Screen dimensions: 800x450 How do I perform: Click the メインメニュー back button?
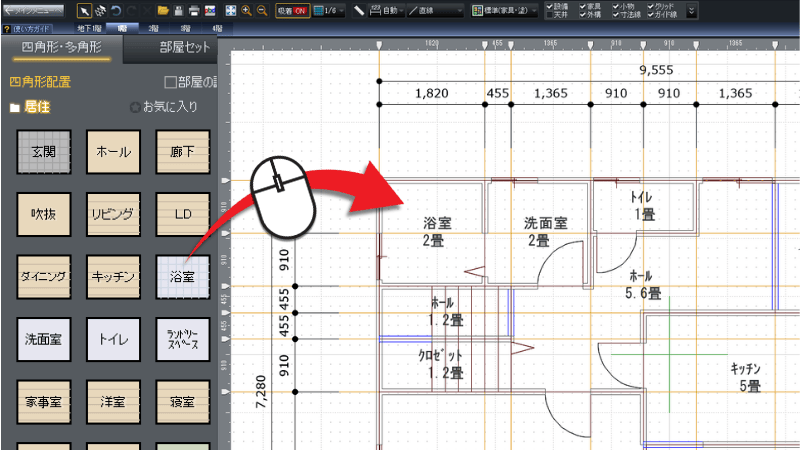pyautogui.click(x=34, y=10)
